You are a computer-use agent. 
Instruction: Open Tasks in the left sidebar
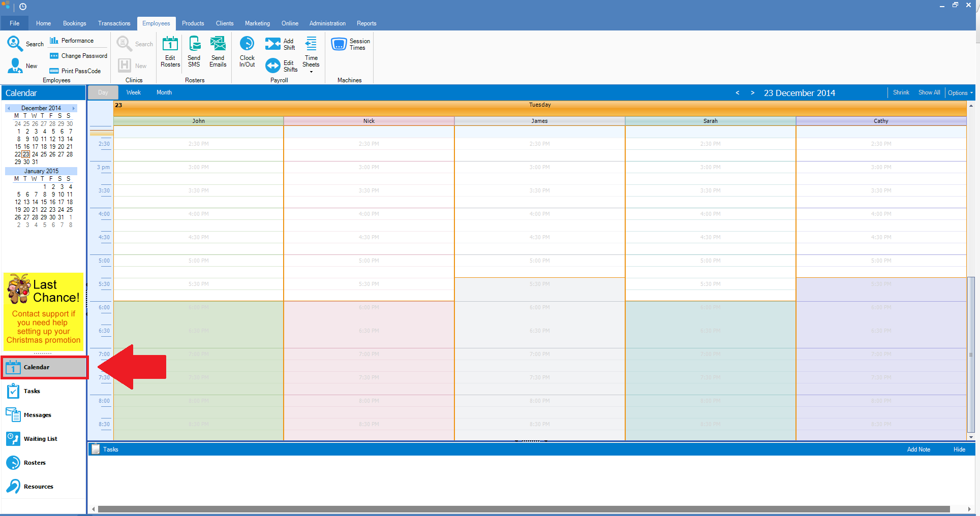point(32,391)
